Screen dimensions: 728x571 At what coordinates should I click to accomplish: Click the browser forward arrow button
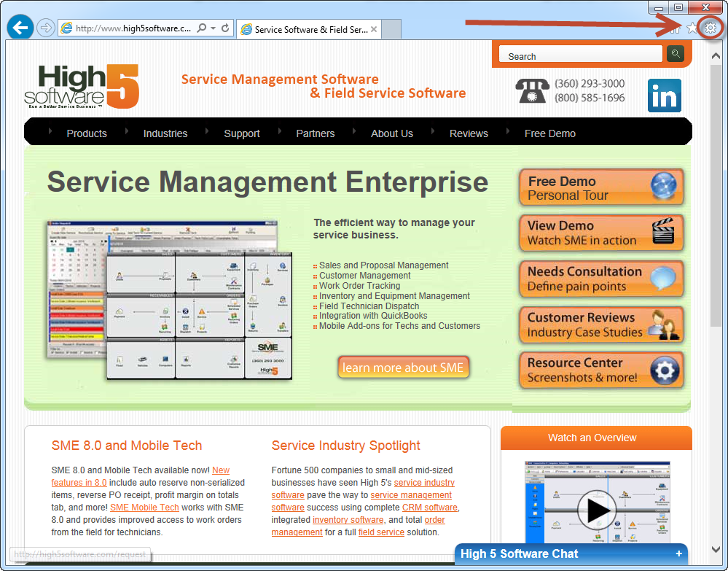[45, 28]
